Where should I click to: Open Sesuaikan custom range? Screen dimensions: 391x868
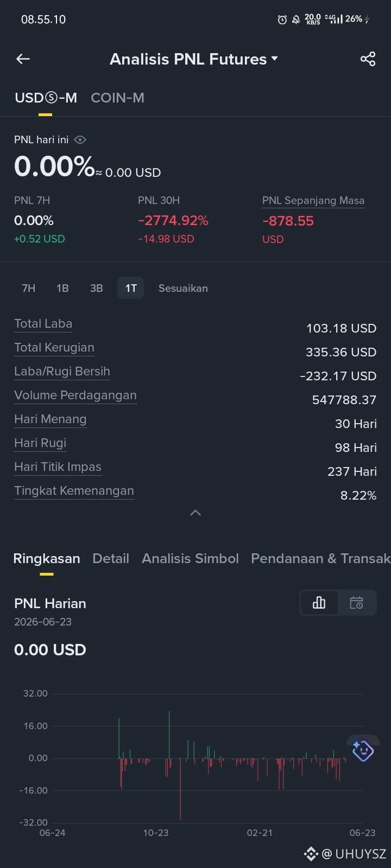tap(183, 288)
